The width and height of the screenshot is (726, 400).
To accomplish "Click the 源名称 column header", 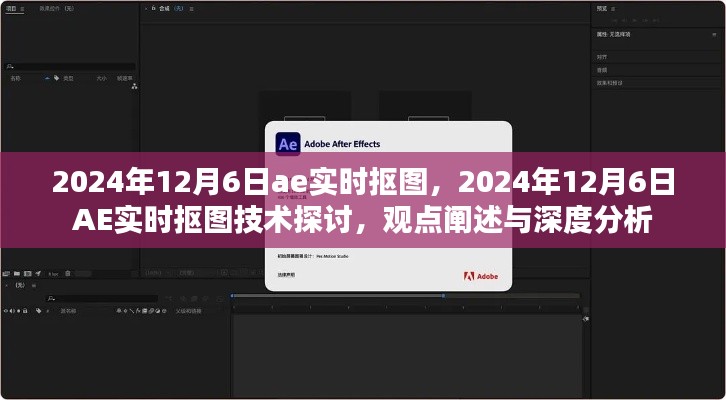I will pos(69,311).
